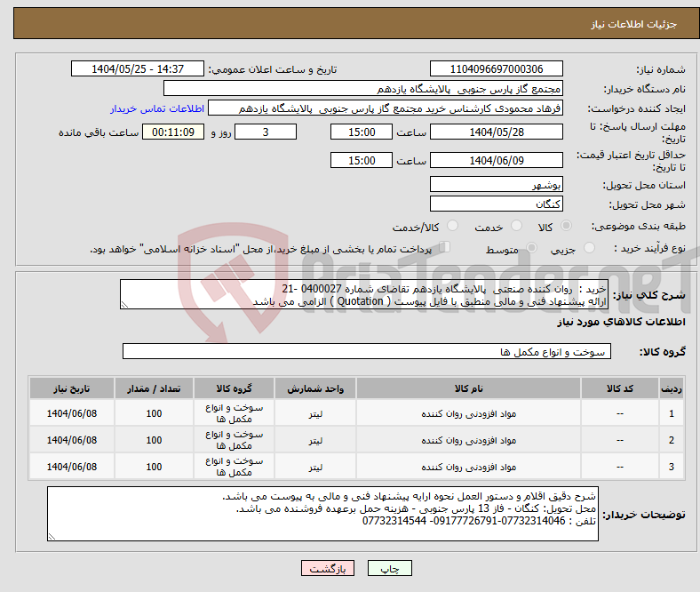Viewport: 700px width, 592px height.
Task: Click the نام کالا column header
Action: (468, 388)
